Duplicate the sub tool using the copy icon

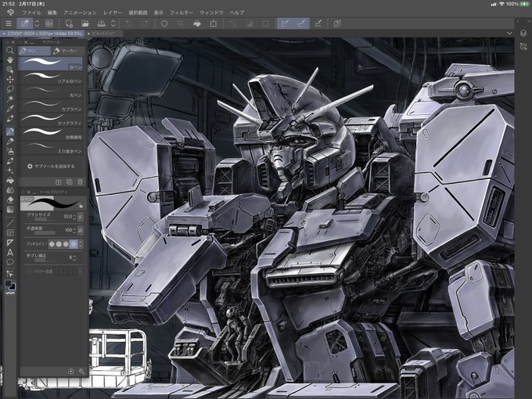tap(69, 182)
